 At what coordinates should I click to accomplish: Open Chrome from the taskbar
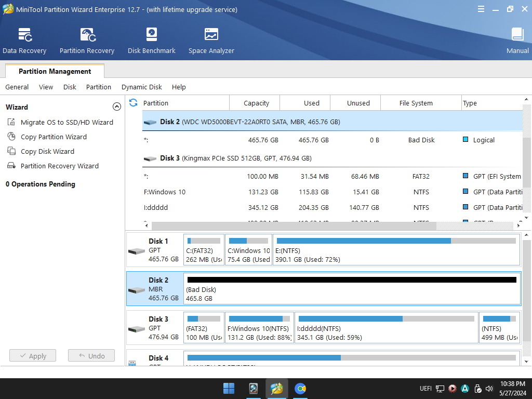(x=300, y=388)
